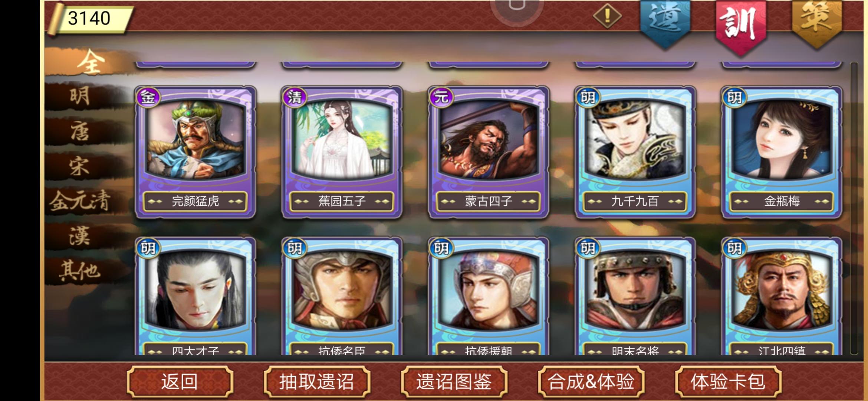Screen dimensions: 868x401
Task: Select the 四大才子 card
Action: pos(195,296)
